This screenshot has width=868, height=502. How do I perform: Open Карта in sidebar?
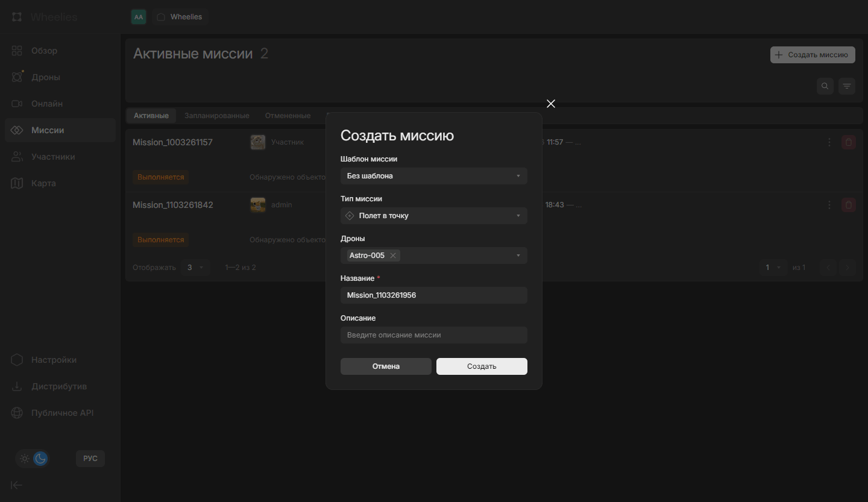click(x=43, y=183)
